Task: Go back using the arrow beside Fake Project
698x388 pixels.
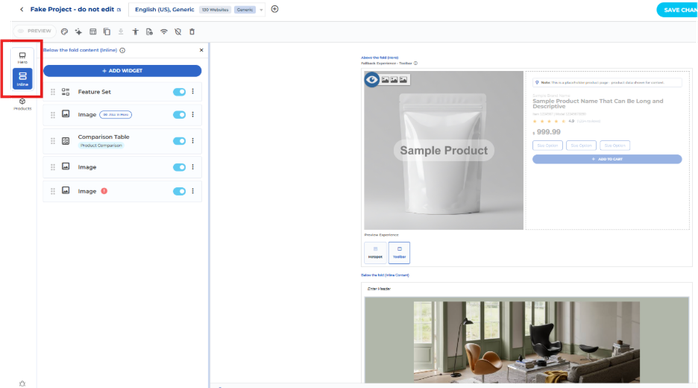Action: click(x=21, y=9)
